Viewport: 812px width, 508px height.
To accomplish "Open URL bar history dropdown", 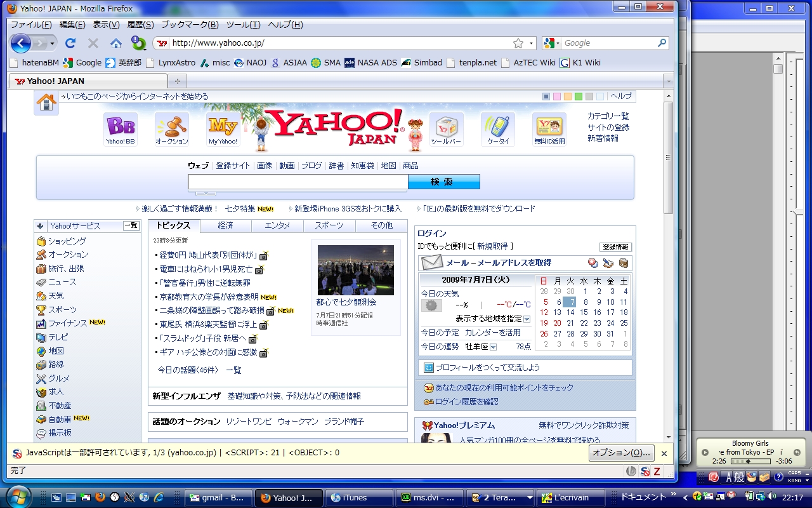I will 530,43.
